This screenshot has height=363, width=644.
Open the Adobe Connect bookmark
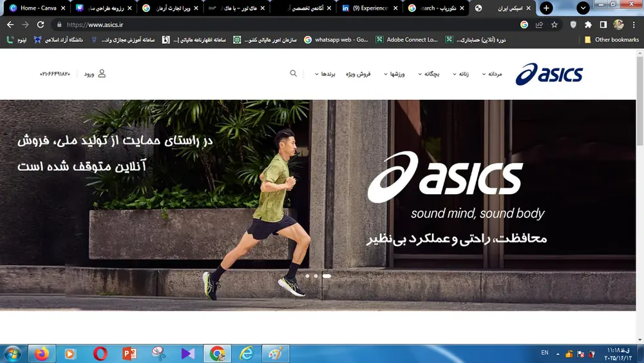pyautogui.click(x=407, y=39)
